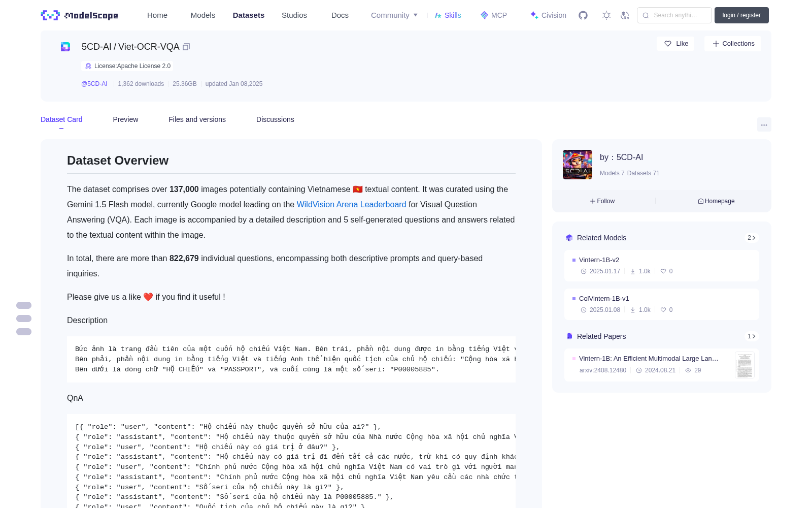
Task: Click the plus icon in Collections
Action: [x=716, y=44]
